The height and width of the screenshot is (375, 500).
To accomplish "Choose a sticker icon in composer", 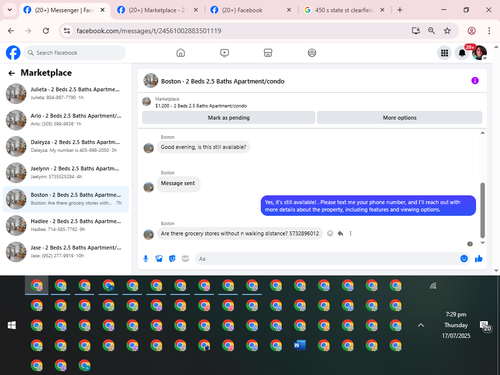I will (172, 259).
